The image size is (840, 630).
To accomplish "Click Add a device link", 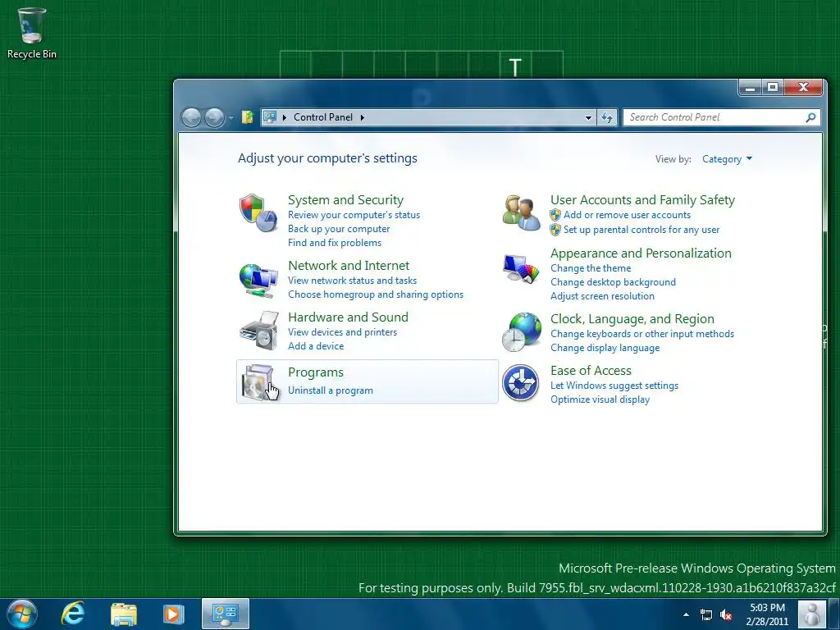I will (x=316, y=346).
